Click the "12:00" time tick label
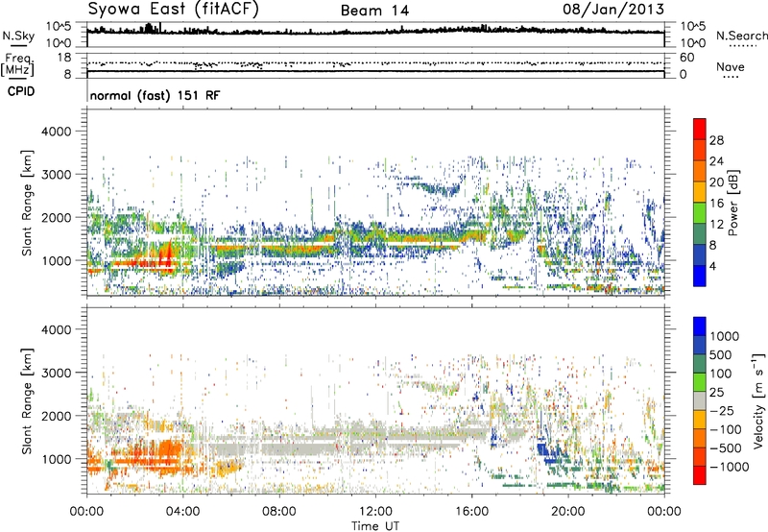The image size is (768, 532). point(375,512)
